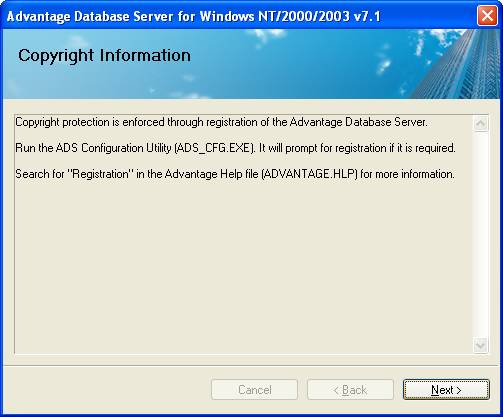Click the cloud graphic in the header banner
Viewport: 503px width, 417px height.
267,36
